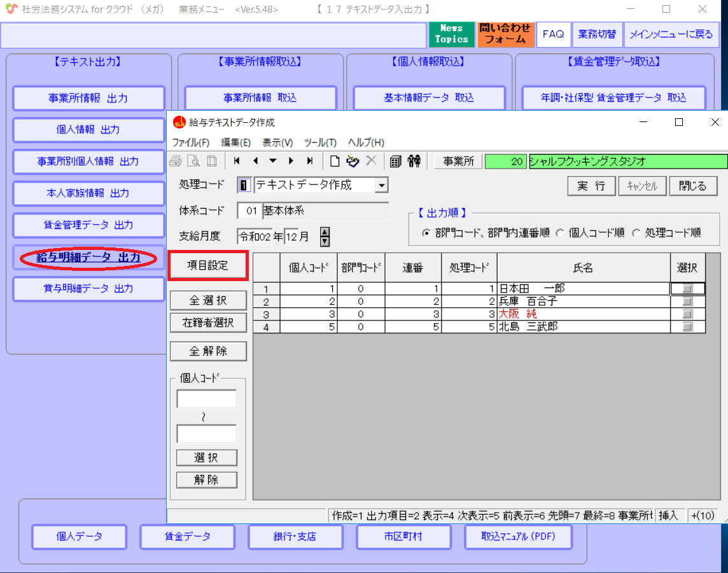Go to the next record arrow
Image resolution: width=728 pixels, height=573 pixels.
click(291, 161)
